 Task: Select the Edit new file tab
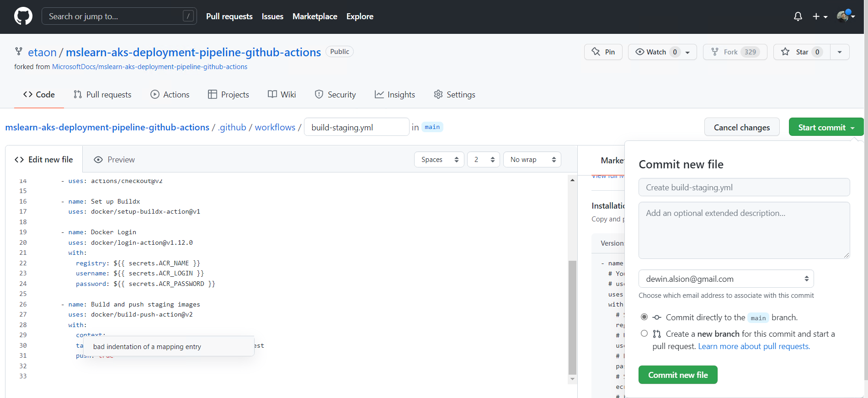coord(44,159)
